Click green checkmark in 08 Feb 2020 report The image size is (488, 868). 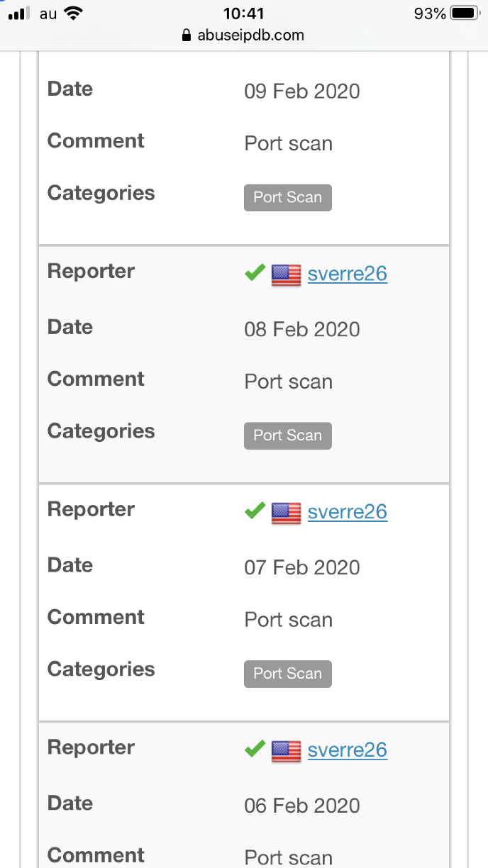(x=255, y=273)
